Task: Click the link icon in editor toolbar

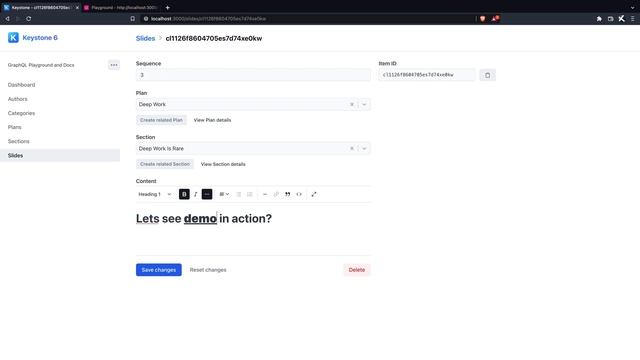Action: [276, 194]
